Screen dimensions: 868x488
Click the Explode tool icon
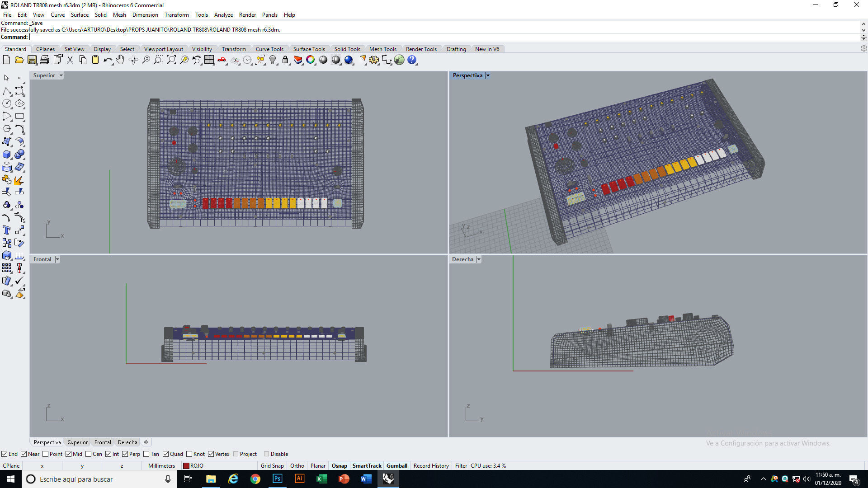[19, 180]
